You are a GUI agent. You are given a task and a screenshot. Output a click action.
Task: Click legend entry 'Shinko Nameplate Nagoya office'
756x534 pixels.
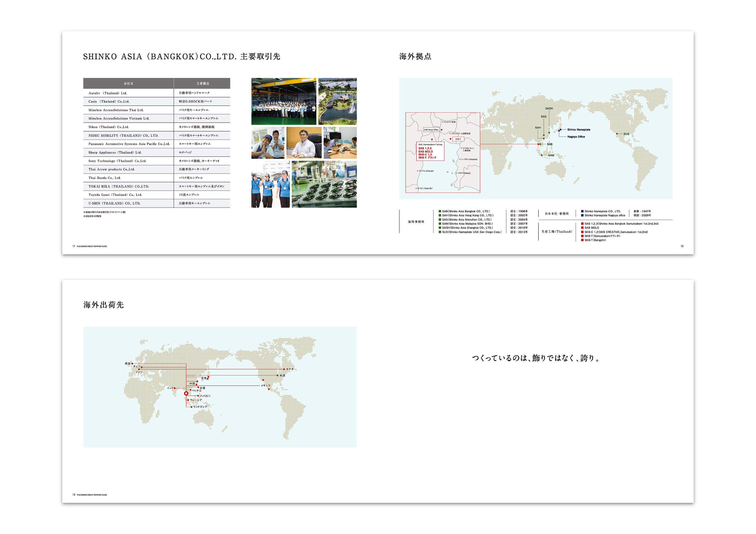(x=603, y=215)
